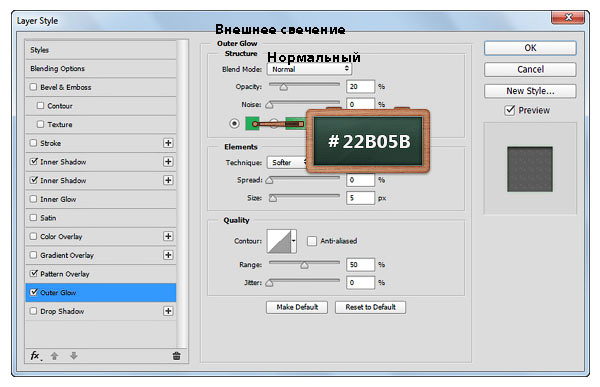
Task: Open the Technique dropdown
Action: [287, 162]
